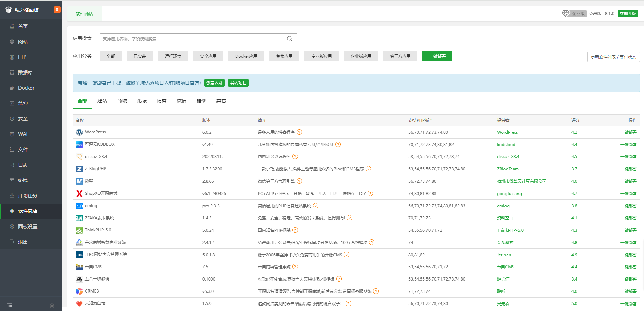Click the version text v6.1 240426
The height and width of the screenshot is (311, 644).
pos(214,194)
